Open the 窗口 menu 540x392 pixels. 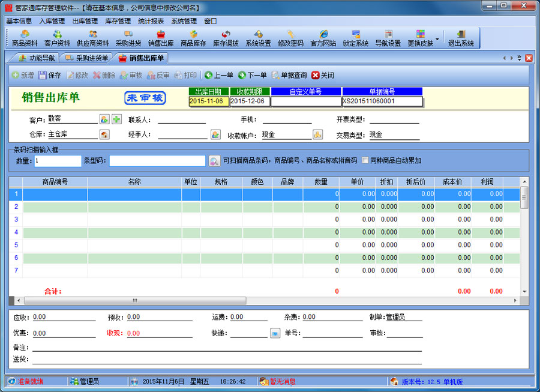(211, 21)
